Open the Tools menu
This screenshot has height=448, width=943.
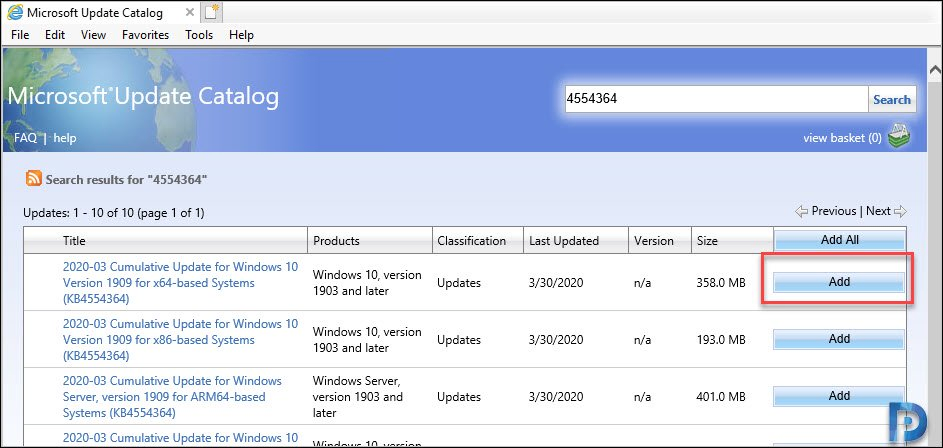pyautogui.click(x=199, y=35)
